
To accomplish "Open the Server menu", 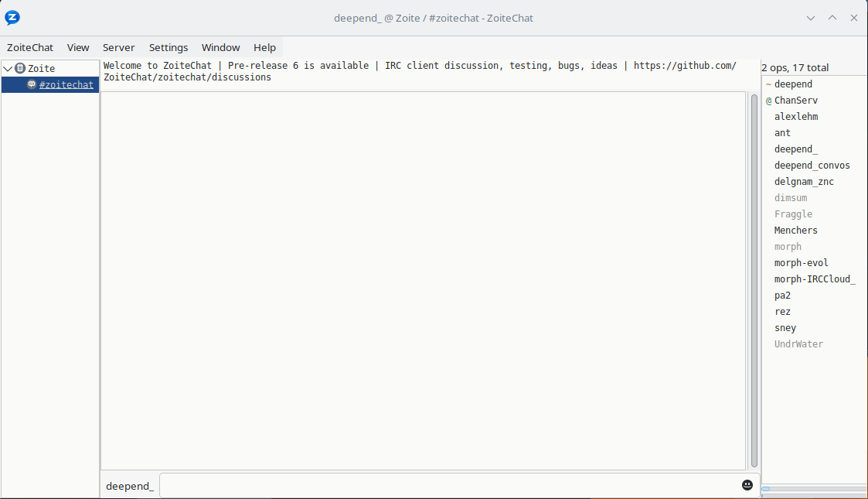I will [x=118, y=47].
